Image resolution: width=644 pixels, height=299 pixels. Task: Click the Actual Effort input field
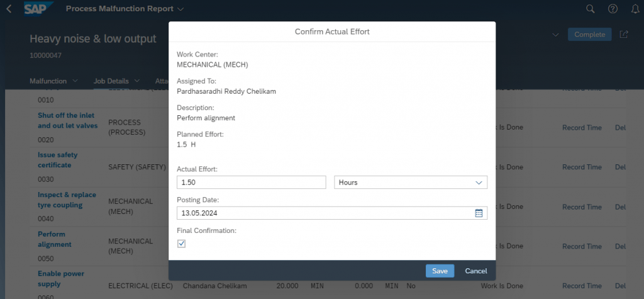point(252,182)
